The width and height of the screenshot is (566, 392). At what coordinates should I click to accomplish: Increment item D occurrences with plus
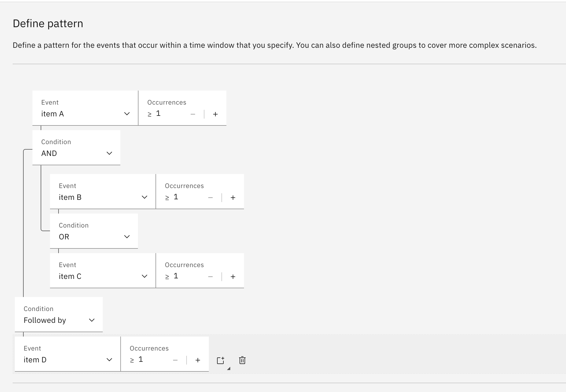[198, 360]
